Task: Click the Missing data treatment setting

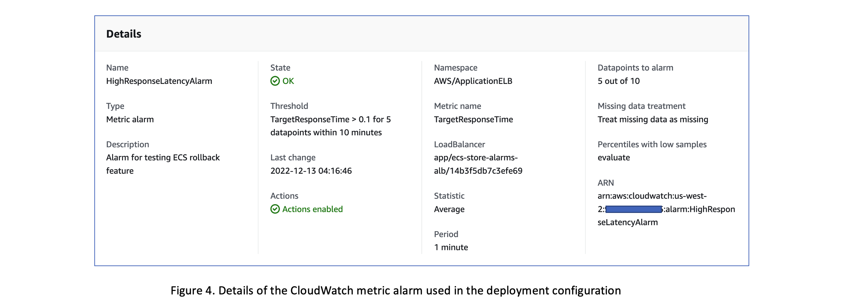Action: [653, 119]
